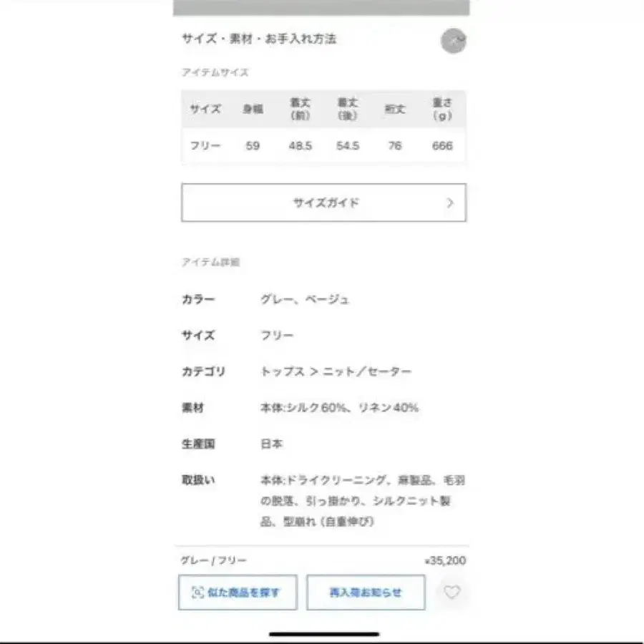Click the 生産国 row label
Image resolution: width=644 pixels, height=644 pixels.
coord(198,444)
